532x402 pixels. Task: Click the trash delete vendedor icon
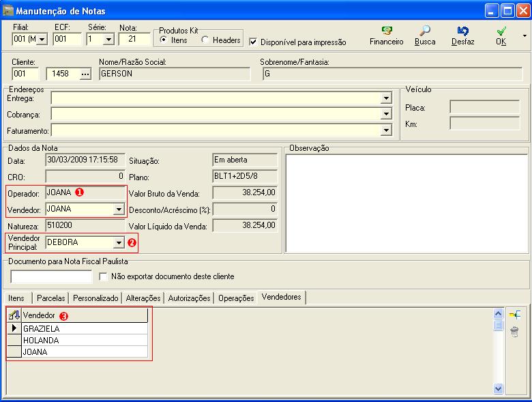[x=515, y=332]
